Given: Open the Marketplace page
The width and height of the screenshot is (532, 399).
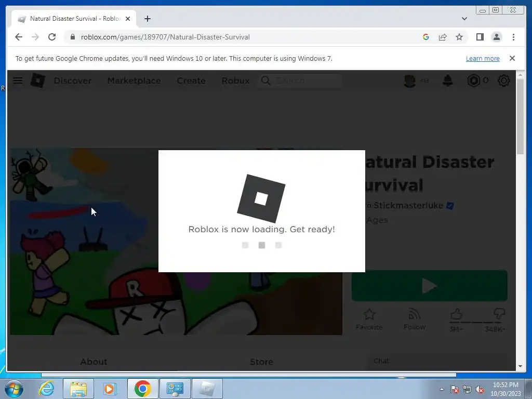Looking at the screenshot, I should [x=134, y=81].
